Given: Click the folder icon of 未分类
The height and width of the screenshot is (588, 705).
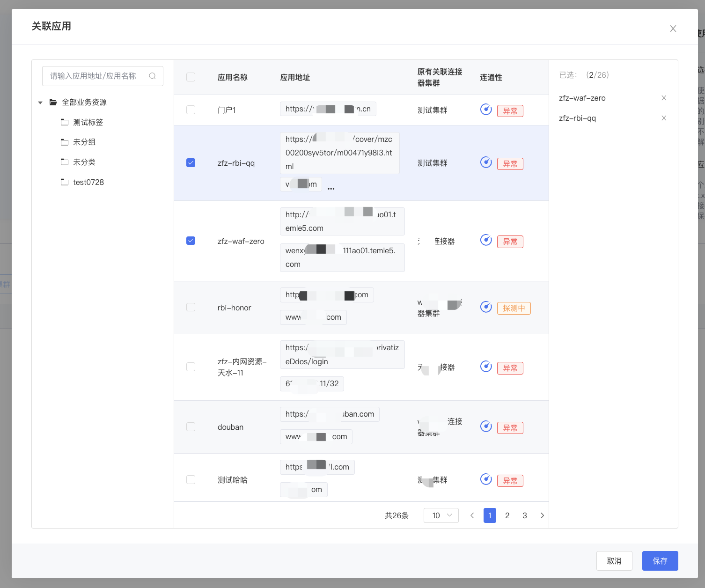Looking at the screenshot, I should coord(65,162).
